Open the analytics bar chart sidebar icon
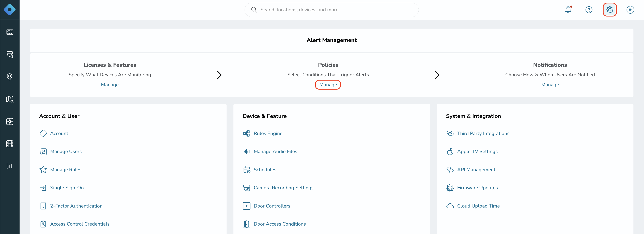The height and width of the screenshot is (234, 644). 10,166
